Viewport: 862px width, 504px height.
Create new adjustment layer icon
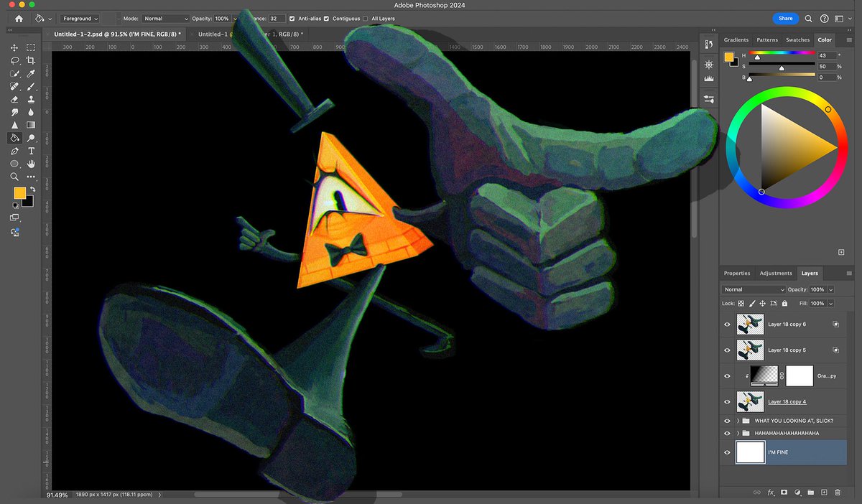[x=797, y=493]
